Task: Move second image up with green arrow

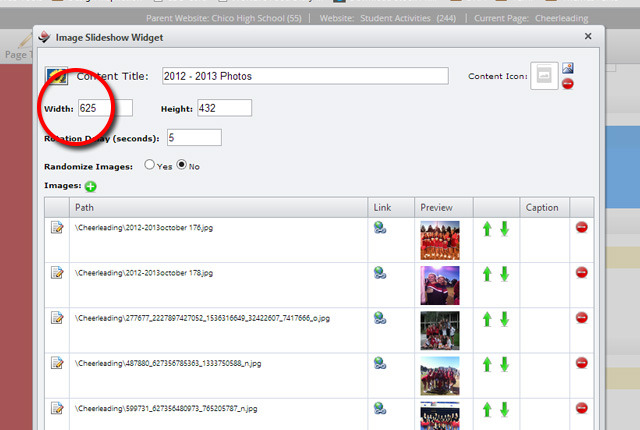Action: pos(488,274)
